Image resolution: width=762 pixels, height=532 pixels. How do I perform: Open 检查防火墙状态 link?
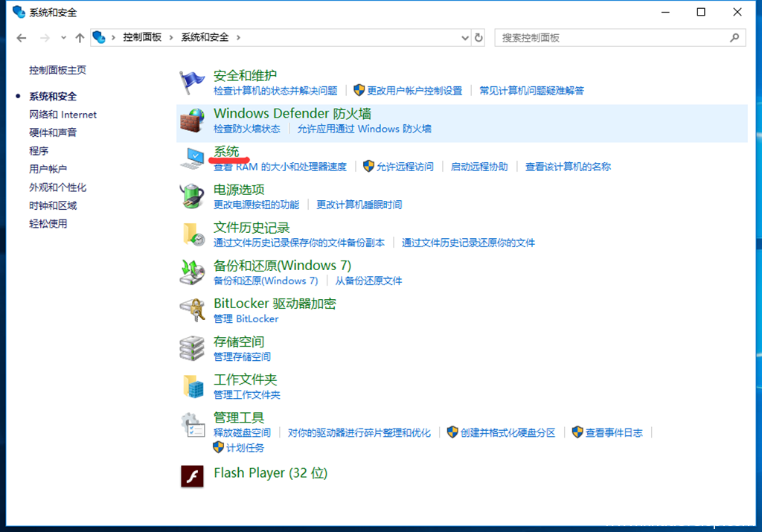246,129
